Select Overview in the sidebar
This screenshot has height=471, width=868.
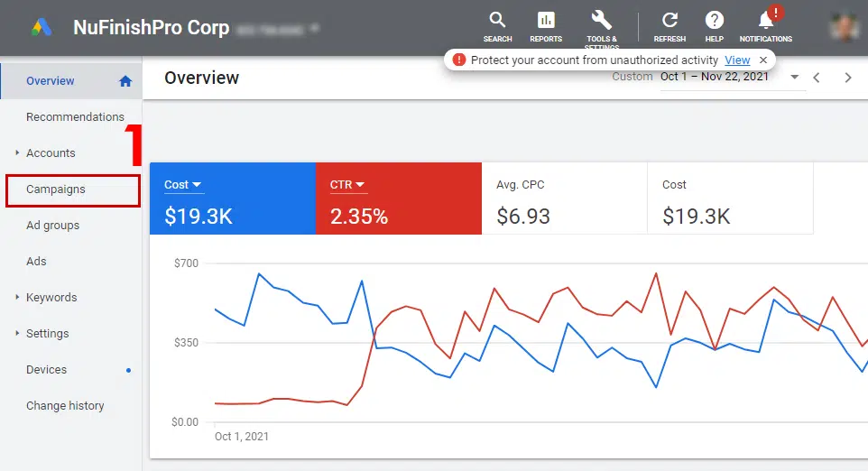[x=71, y=81]
